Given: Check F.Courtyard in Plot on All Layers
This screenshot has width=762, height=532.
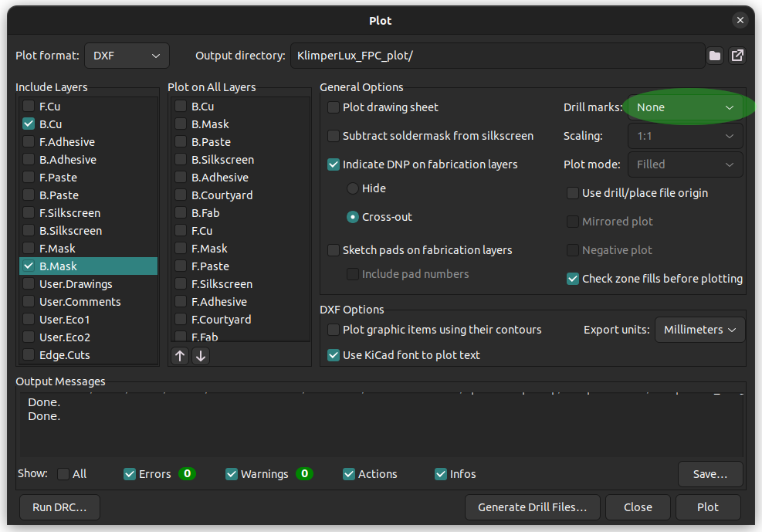Looking at the screenshot, I should click(x=181, y=320).
